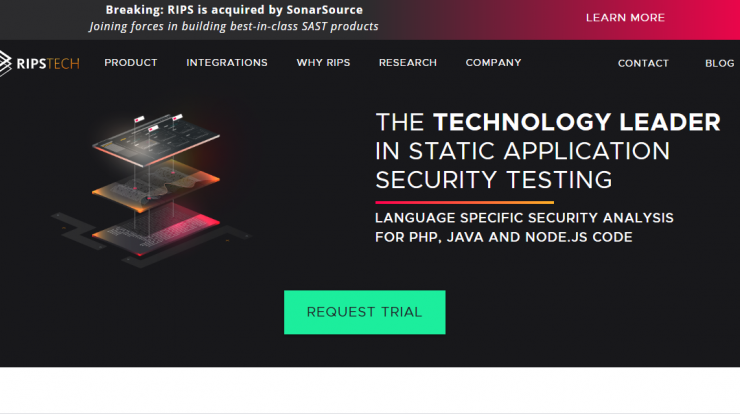Open the Research menu

coord(408,63)
